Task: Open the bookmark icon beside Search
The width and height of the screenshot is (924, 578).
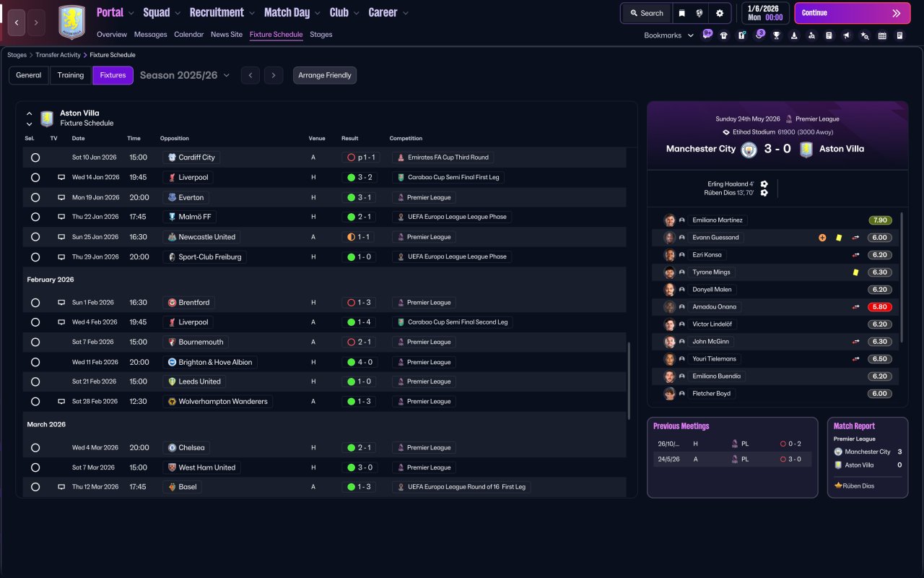Action: (682, 13)
